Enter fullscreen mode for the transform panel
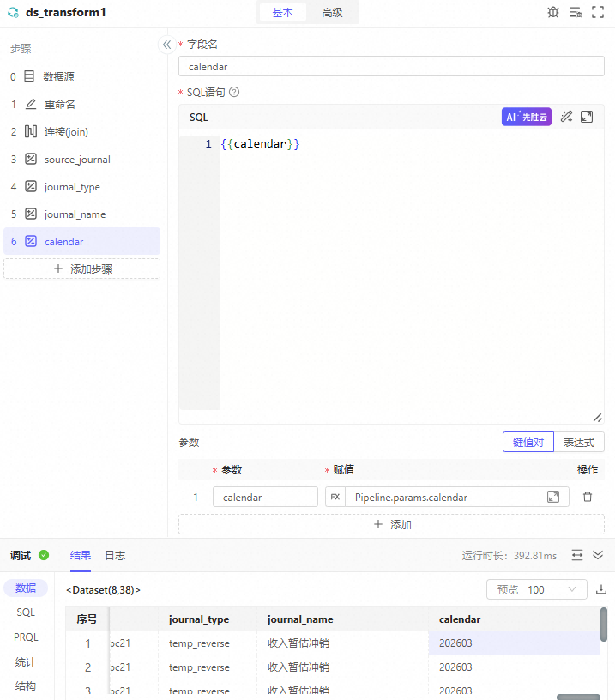The image size is (615, 700). point(598,13)
